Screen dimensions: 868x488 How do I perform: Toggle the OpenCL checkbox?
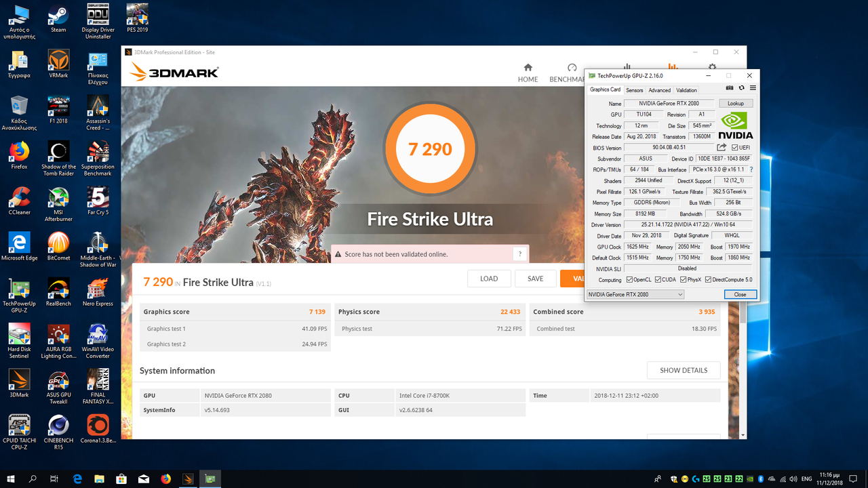point(630,279)
